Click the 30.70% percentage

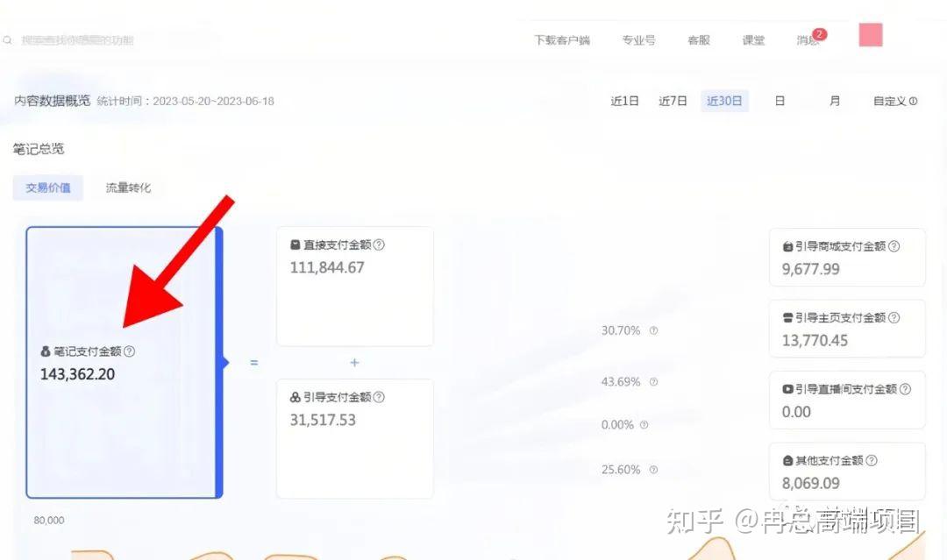[620, 330]
